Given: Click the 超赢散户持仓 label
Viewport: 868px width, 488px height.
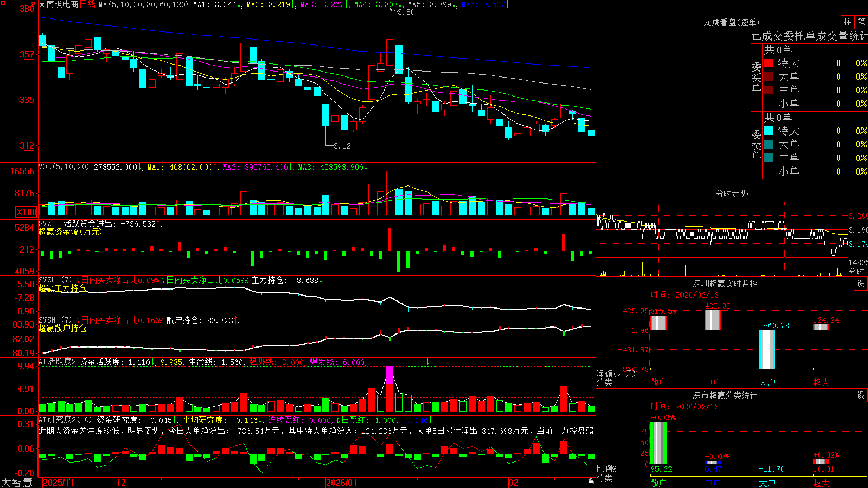Looking at the screenshot, I should (62, 328).
